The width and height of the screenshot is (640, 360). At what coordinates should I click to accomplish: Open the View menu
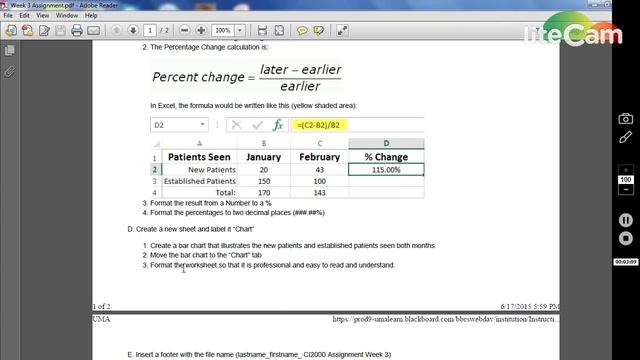coord(42,16)
